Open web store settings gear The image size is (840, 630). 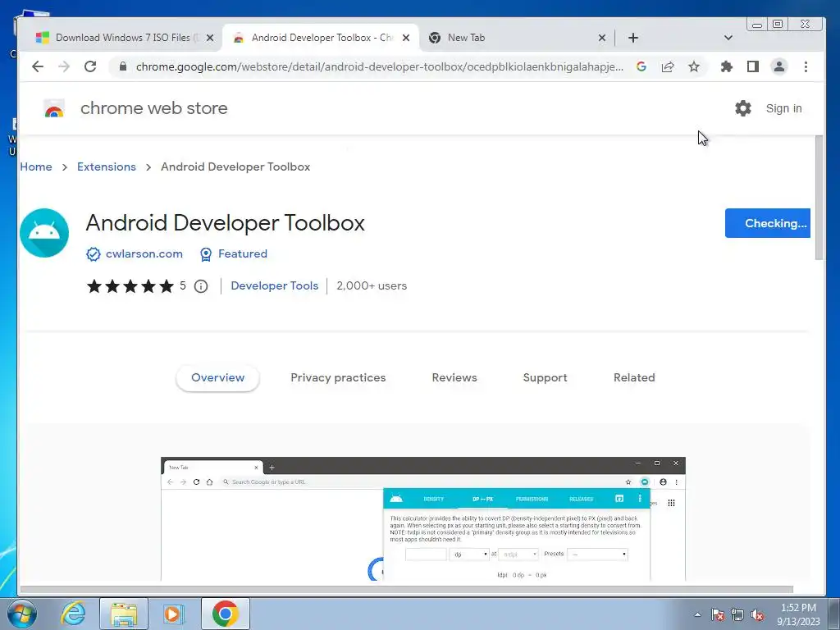click(x=743, y=108)
